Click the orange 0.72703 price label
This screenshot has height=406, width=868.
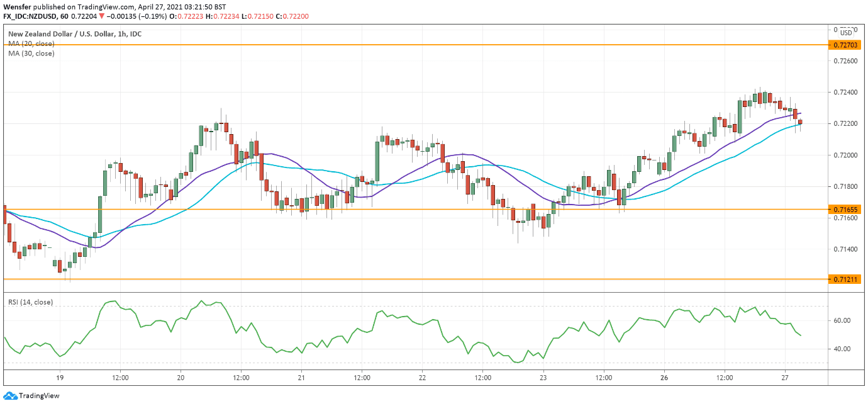point(846,45)
